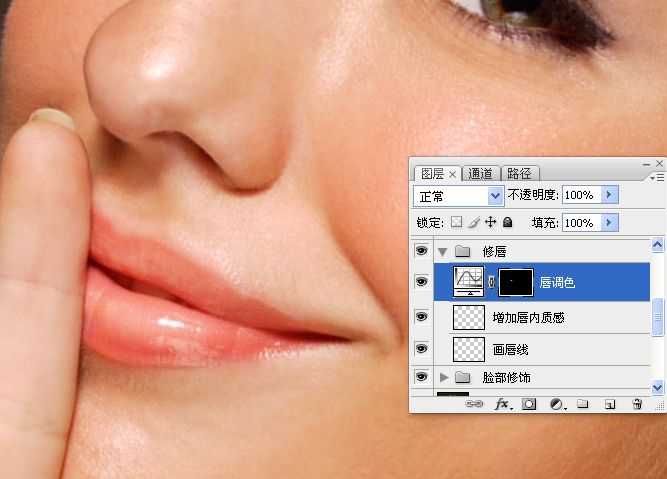Screen dimensions: 667x479
Task: Toggle lock transparent pixels icon
Action: point(456,222)
